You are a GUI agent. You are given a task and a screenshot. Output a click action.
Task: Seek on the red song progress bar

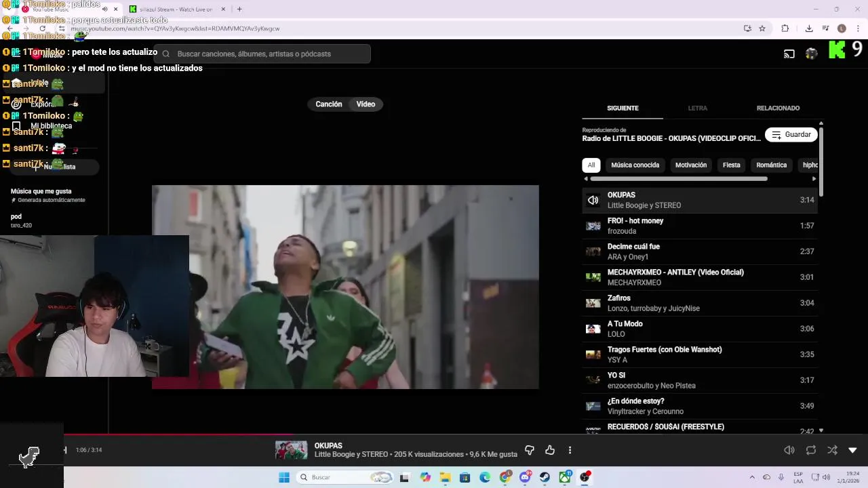point(180,434)
